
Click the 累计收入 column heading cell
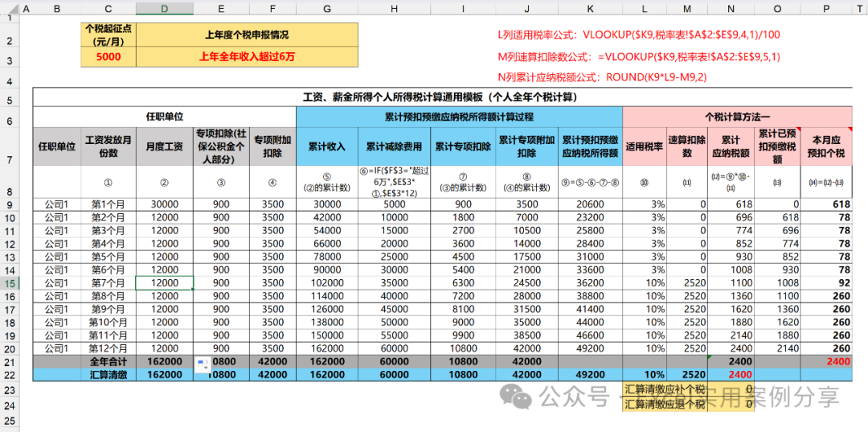327,146
